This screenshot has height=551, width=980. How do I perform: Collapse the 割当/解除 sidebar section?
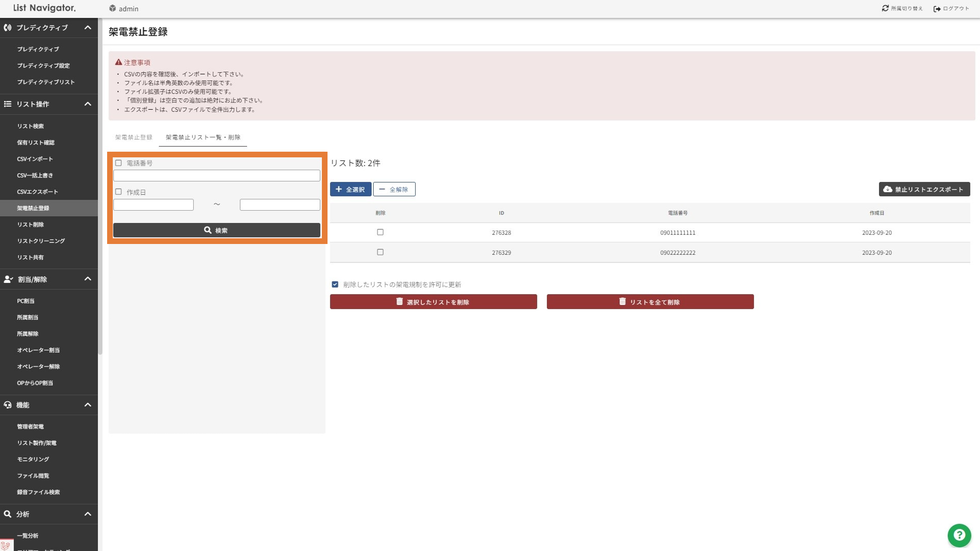[x=88, y=279]
